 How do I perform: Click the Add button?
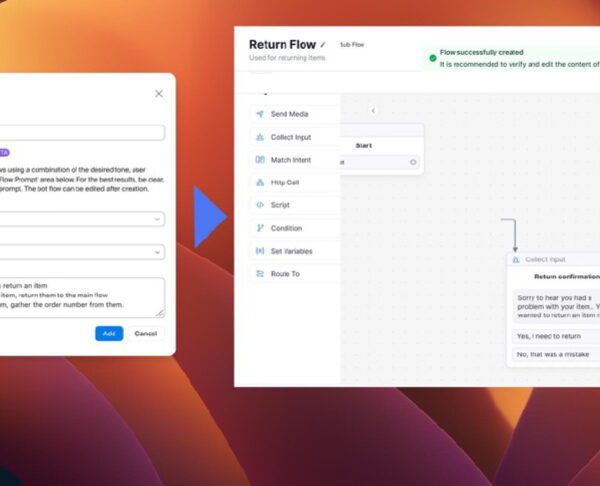pos(109,333)
